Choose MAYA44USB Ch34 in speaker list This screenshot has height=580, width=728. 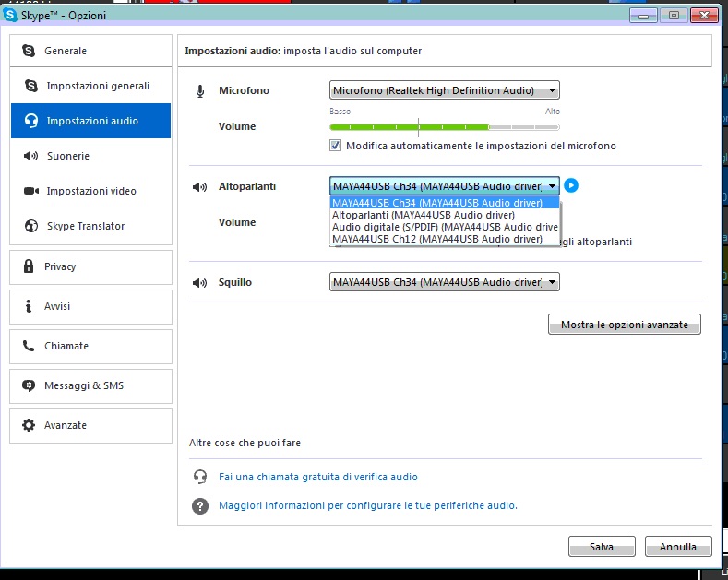(445, 203)
